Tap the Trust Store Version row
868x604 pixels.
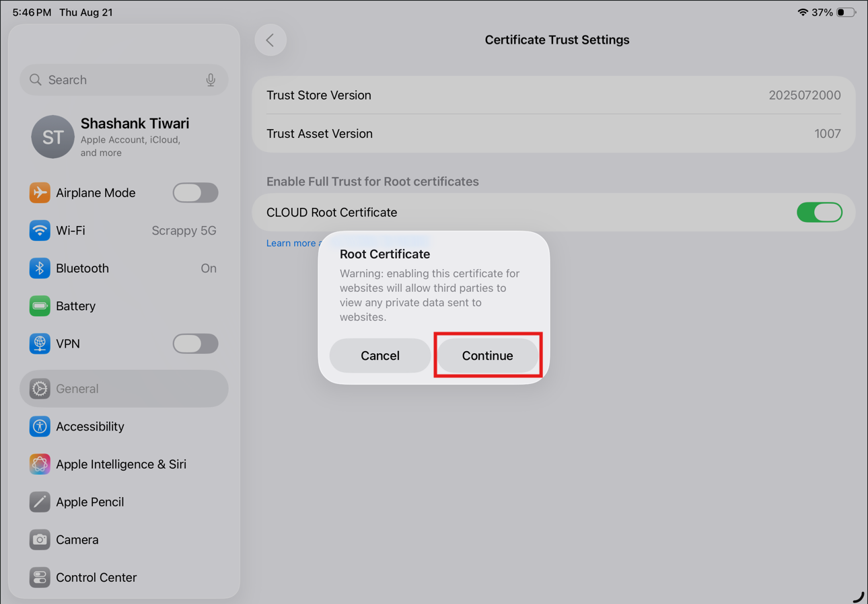(x=554, y=96)
